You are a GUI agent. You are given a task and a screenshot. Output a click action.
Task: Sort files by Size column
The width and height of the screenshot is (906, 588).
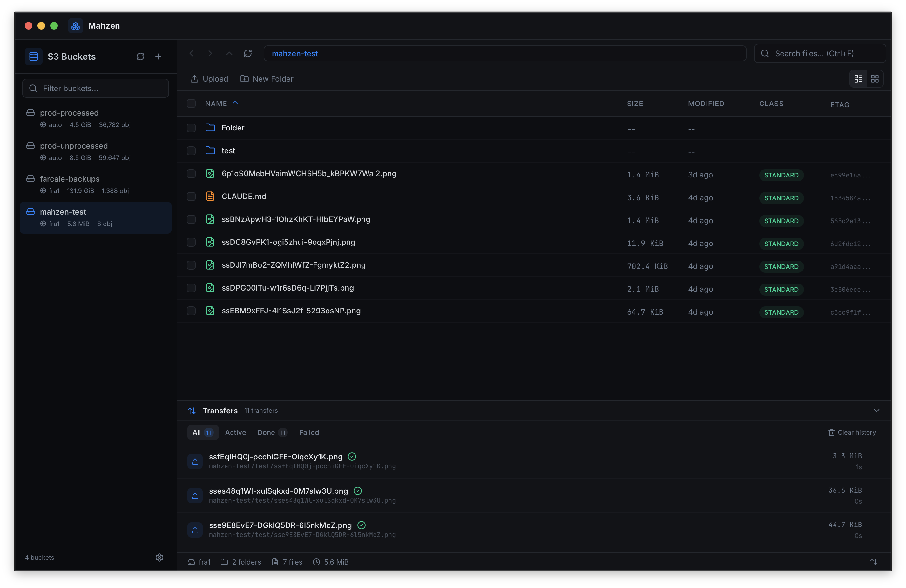[x=635, y=104]
